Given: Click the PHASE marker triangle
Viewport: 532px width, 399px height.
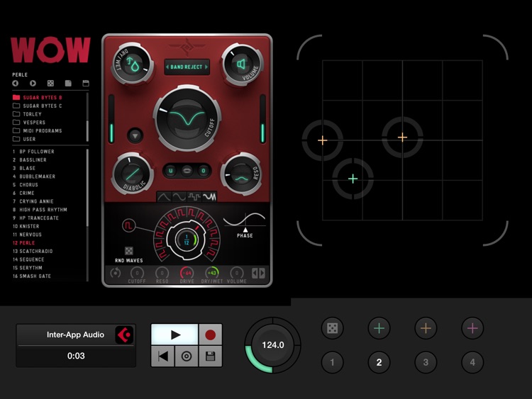Looking at the screenshot, I should tap(245, 230).
